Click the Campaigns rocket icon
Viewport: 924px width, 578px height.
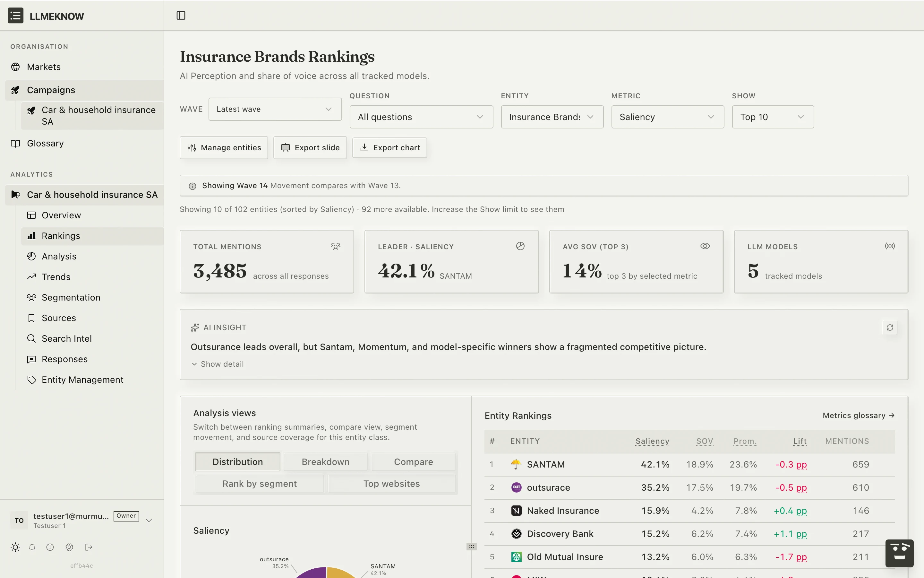[15, 90]
